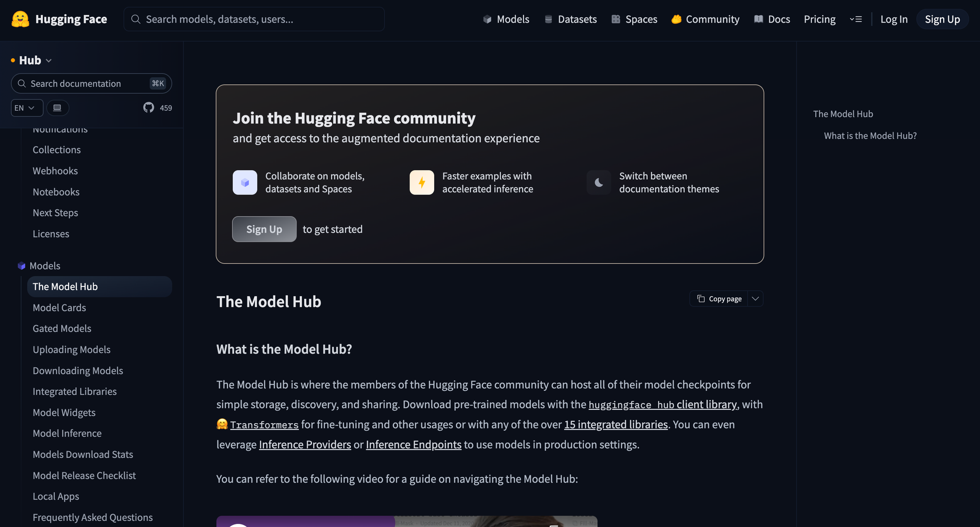Click the Community hands icon
The width and height of the screenshot is (980, 527).
(x=676, y=19)
